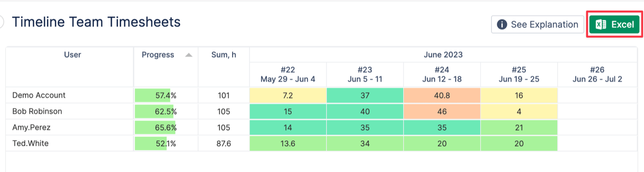Click Demo Account's orange 40.8 cell
Screen dimensions: 644x172
click(442, 95)
